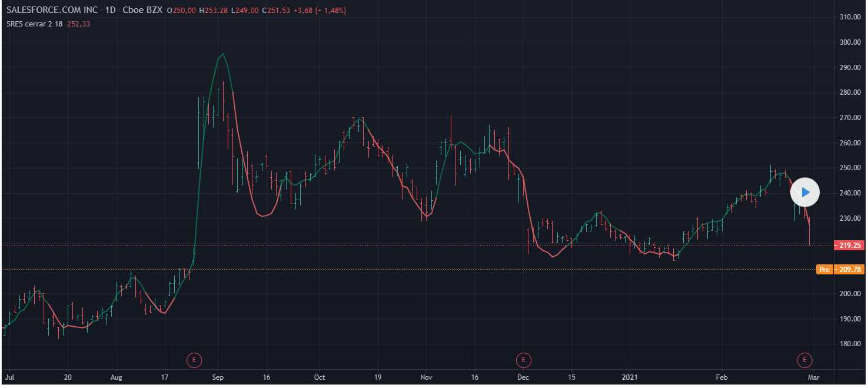Open the earnings marker at start of December
Image resolution: width=868 pixels, height=388 pixels.
[523, 359]
